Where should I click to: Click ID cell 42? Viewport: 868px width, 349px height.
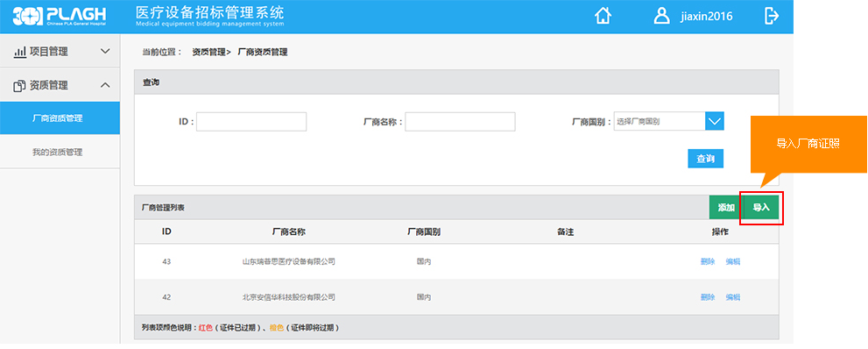coord(166,297)
